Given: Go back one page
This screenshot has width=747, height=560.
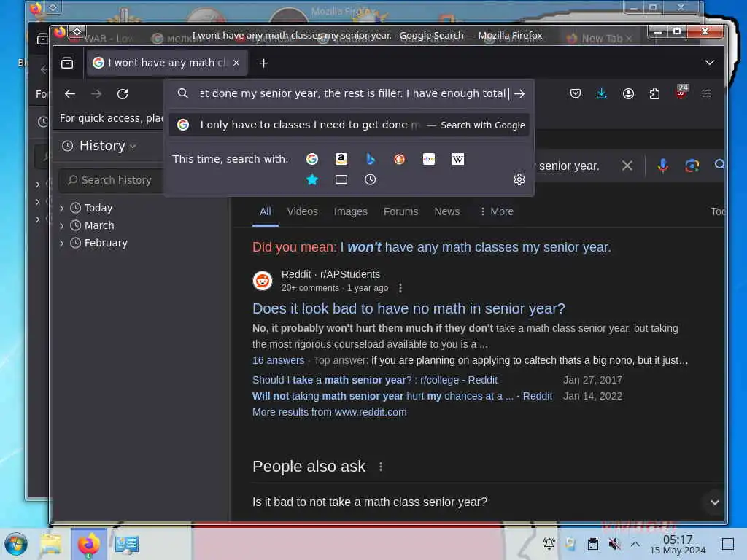Looking at the screenshot, I should click(70, 94).
